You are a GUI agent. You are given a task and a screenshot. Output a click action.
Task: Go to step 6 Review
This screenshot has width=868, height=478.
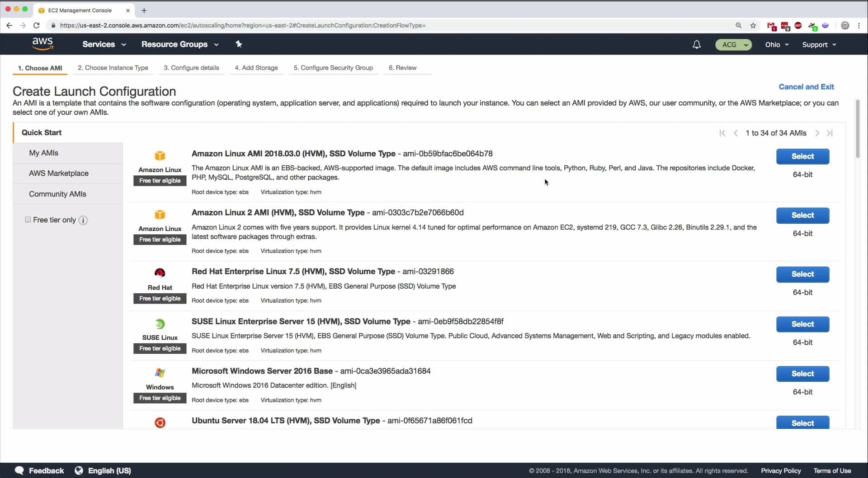pyautogui.click(x=402, y=68)
